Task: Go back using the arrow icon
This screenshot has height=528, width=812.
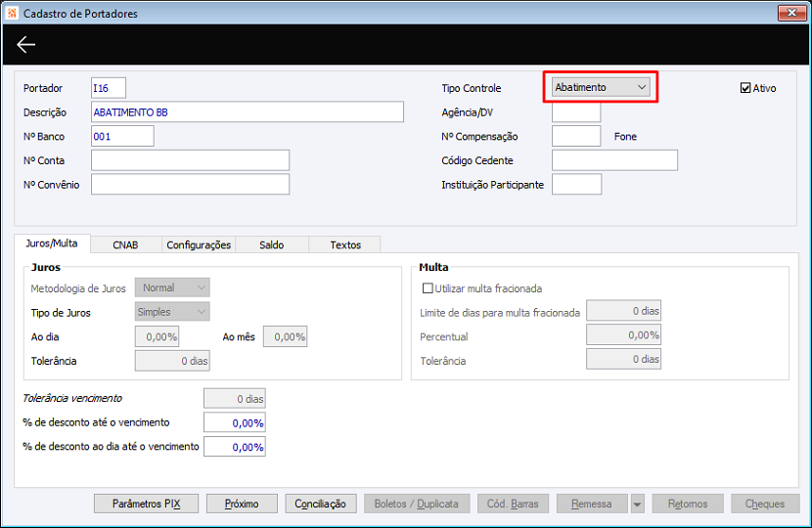Action: 25,45
